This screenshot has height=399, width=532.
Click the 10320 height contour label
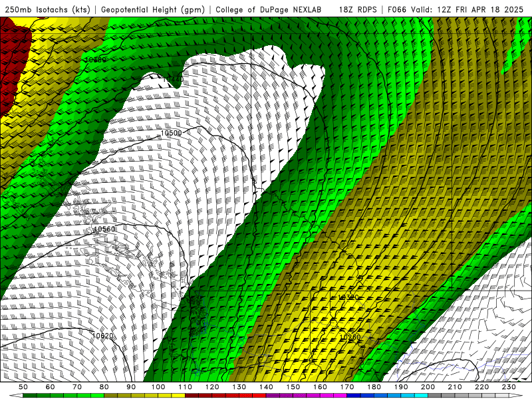point(348,297)
